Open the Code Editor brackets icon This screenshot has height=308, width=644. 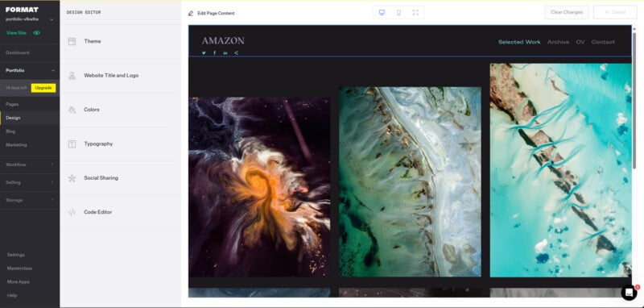[72, 212]
